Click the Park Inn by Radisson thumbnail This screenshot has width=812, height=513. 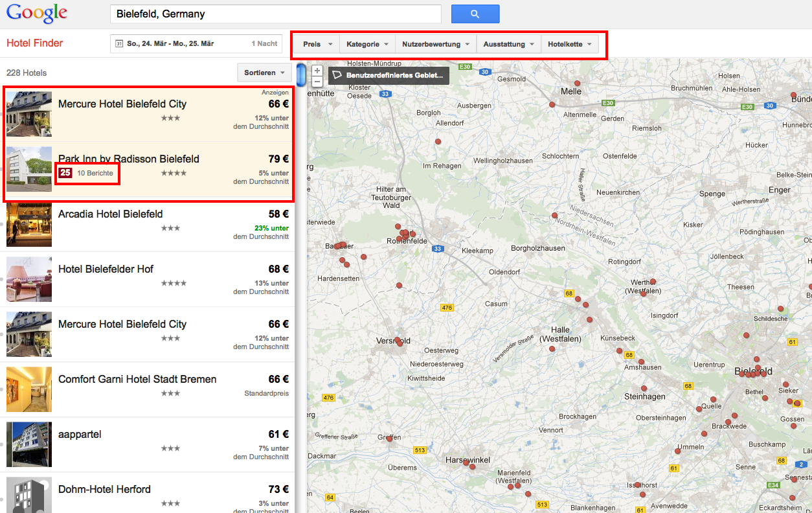(x=29, y=169)
